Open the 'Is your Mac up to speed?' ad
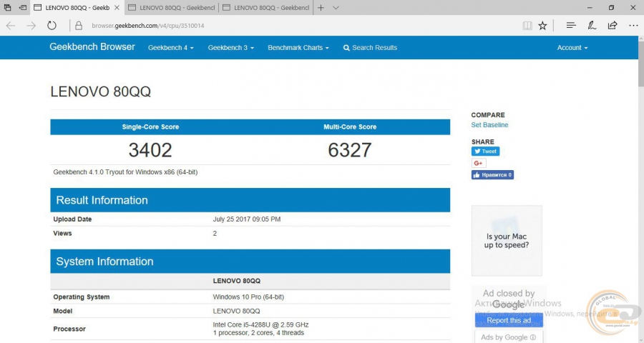 (x=507, y=240)
